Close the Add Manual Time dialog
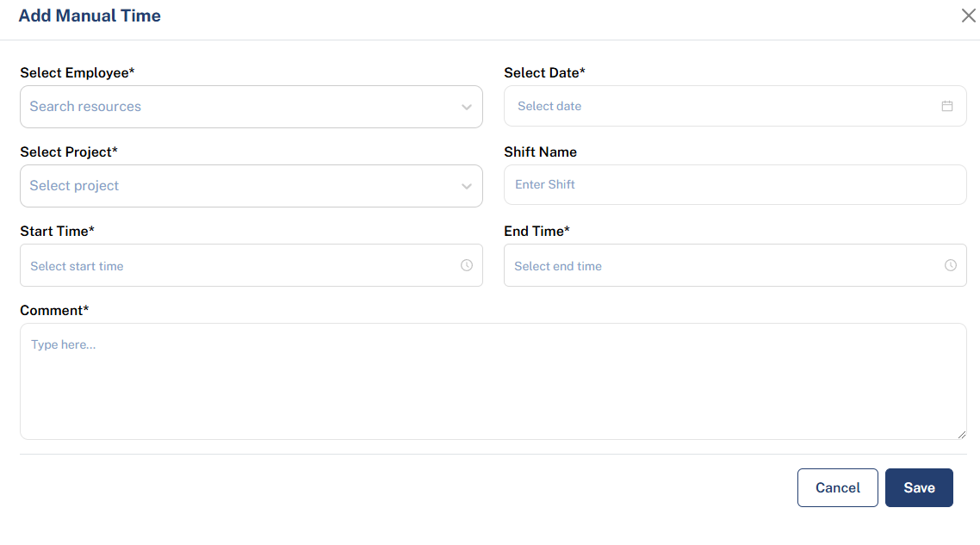 [968, 15]
